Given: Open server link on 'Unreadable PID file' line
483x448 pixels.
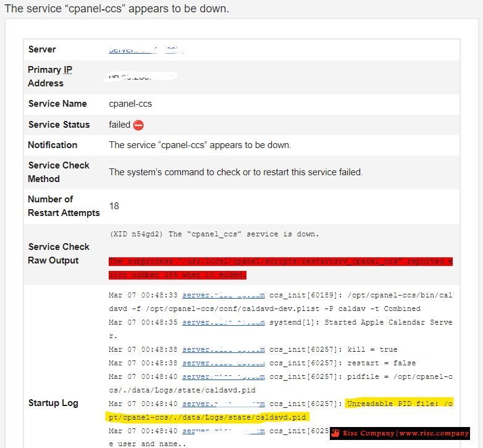Looking at the screenshot, I should [224, 404].
